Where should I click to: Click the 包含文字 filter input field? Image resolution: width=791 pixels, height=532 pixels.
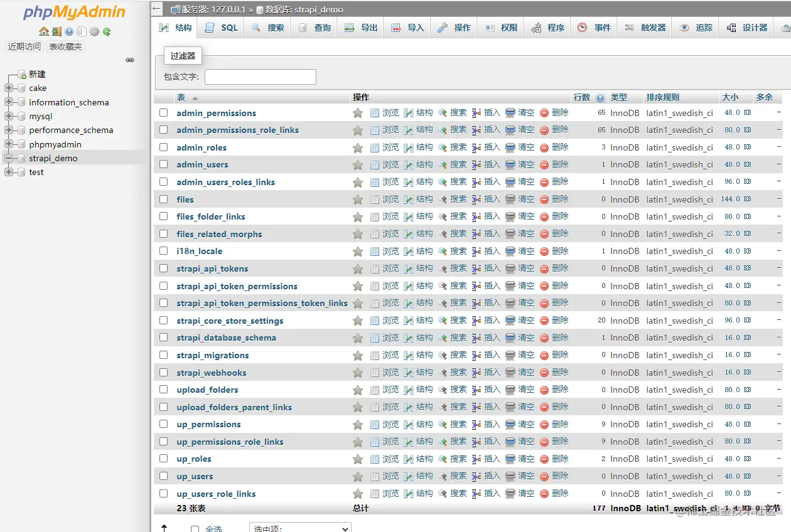click(x=261, y=77)
